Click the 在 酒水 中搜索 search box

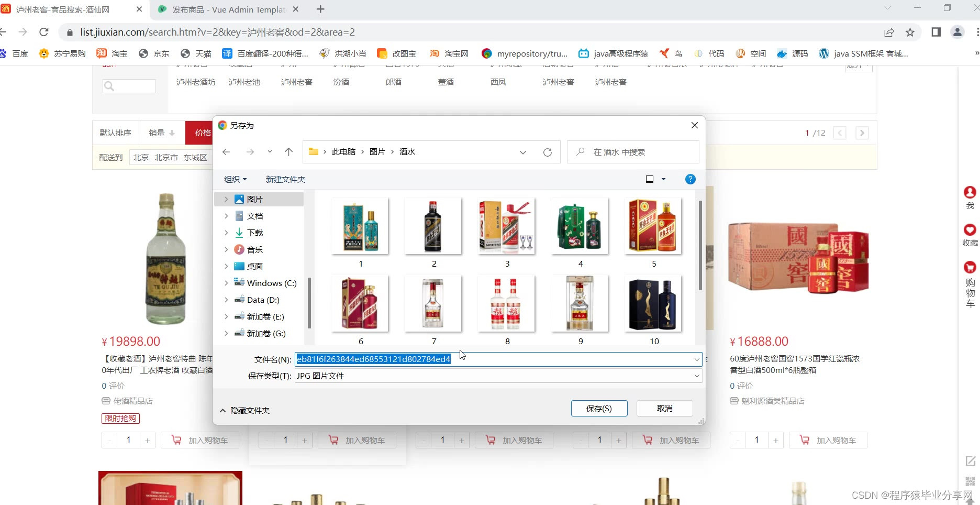coord(633,152)
